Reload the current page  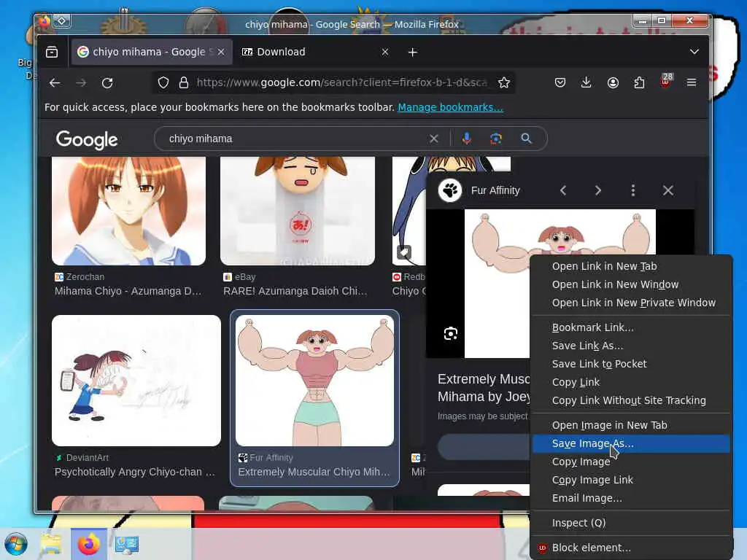tap(107, 83)
